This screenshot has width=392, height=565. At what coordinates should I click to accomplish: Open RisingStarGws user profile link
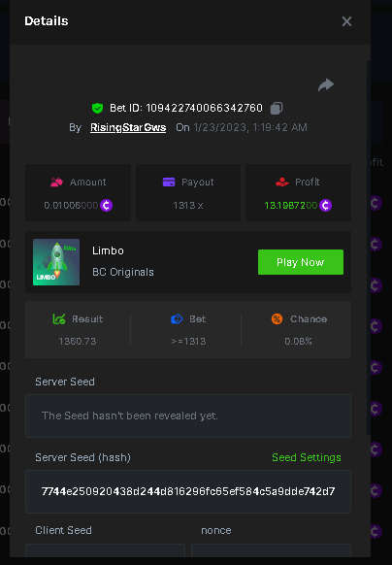coord(128,127)
